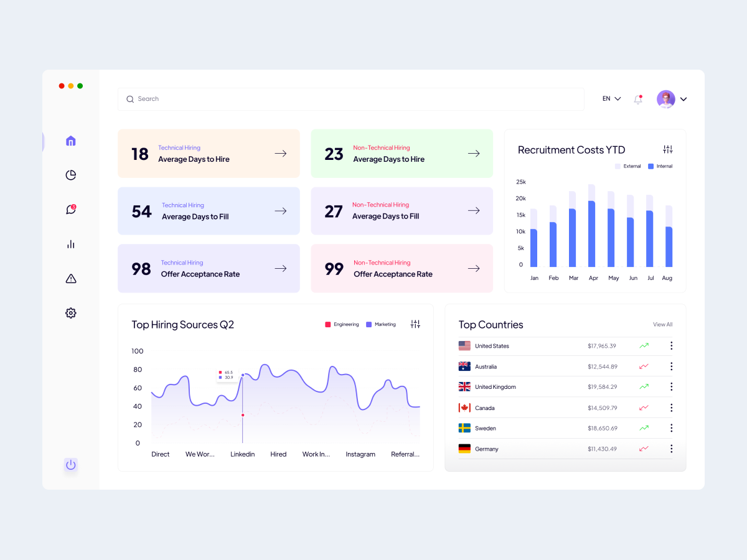This screenshot has height=560, width=747.
Task: Open the Home icon in sidebar
Action: [x=71, y=141]
